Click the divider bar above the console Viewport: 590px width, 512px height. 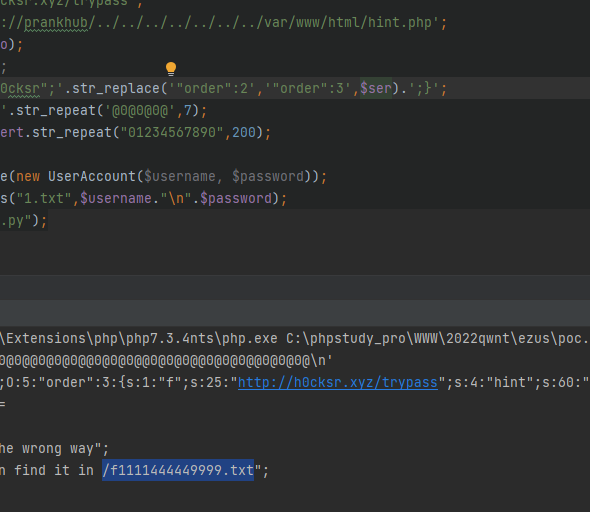click(x=295, y=313)
